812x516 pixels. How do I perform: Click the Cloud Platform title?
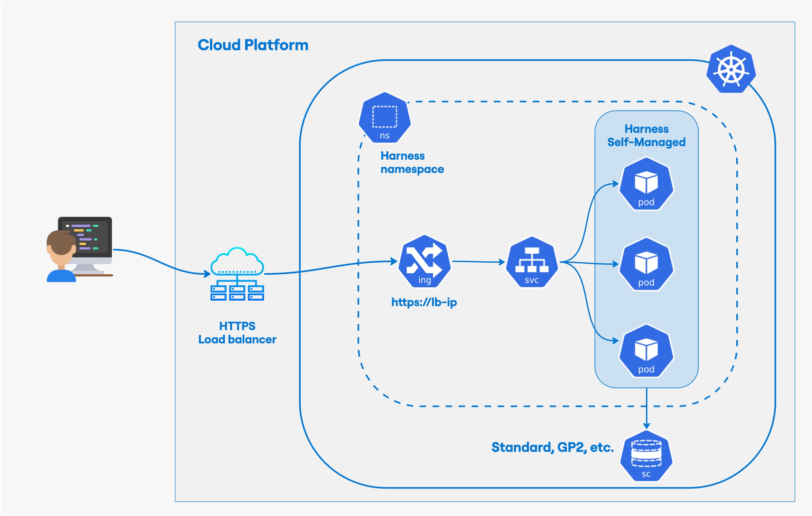coord(253,45)
